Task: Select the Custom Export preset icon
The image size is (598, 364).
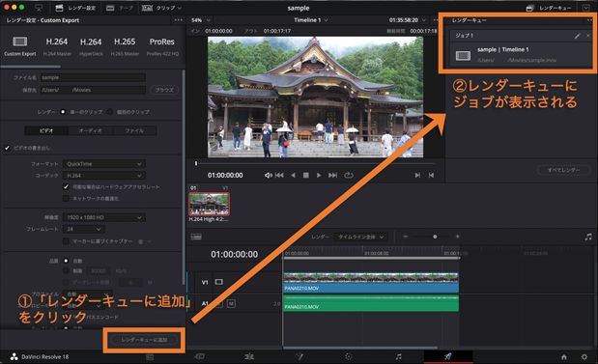Action: [x=20, y=42]
